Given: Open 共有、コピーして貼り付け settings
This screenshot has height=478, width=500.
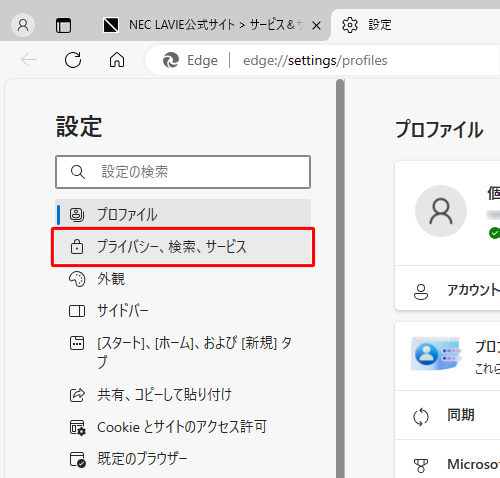Looking at the screenshot, I should (183, 395).
